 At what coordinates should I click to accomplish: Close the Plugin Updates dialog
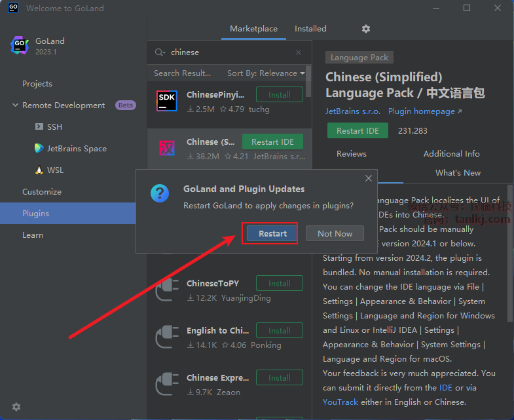[x=369, y=178]
